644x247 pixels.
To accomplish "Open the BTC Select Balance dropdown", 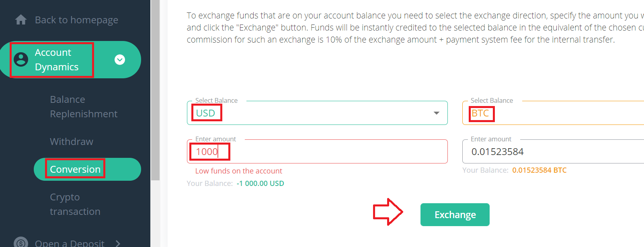I will click(553, 113).
